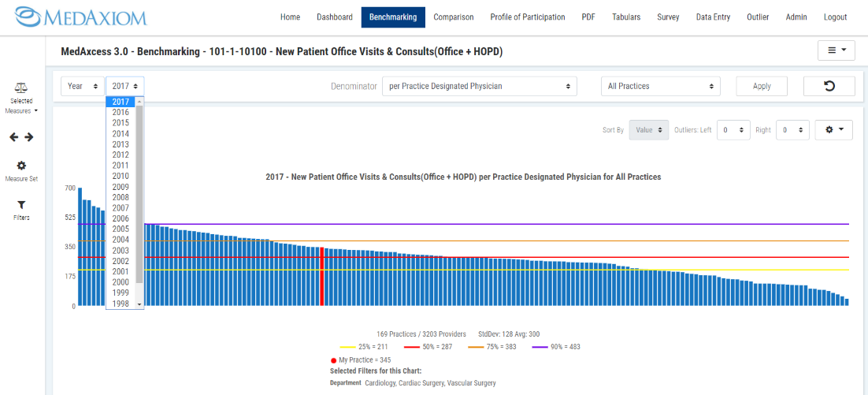Change the Outliers Right value selector

(792, 130)
